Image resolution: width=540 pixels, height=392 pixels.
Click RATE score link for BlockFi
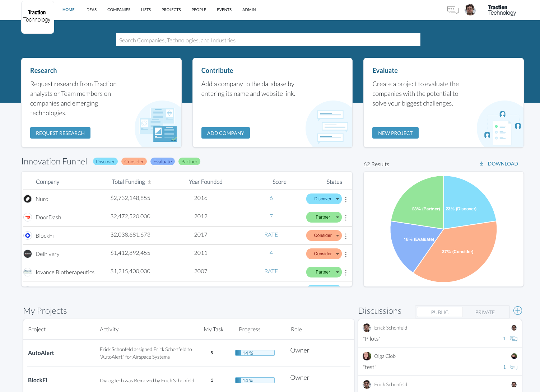271,235
